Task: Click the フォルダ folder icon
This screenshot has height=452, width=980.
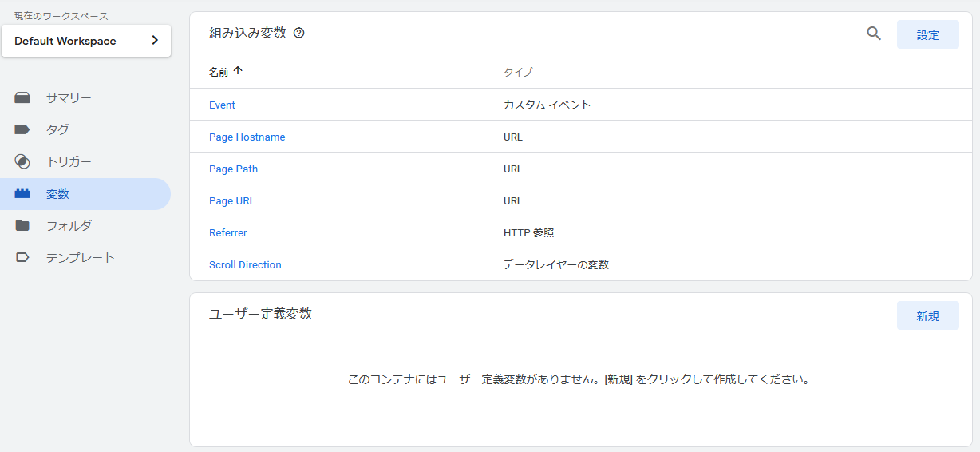Action: 22,226
